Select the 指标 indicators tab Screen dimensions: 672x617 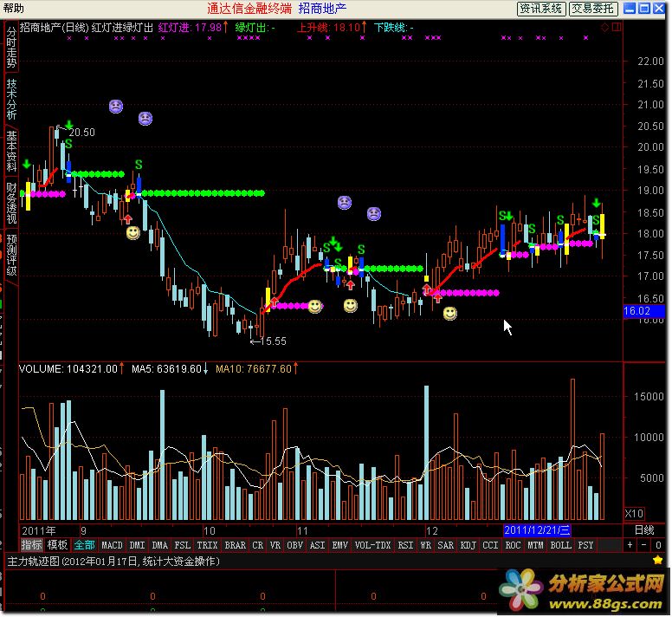(31, 544)
